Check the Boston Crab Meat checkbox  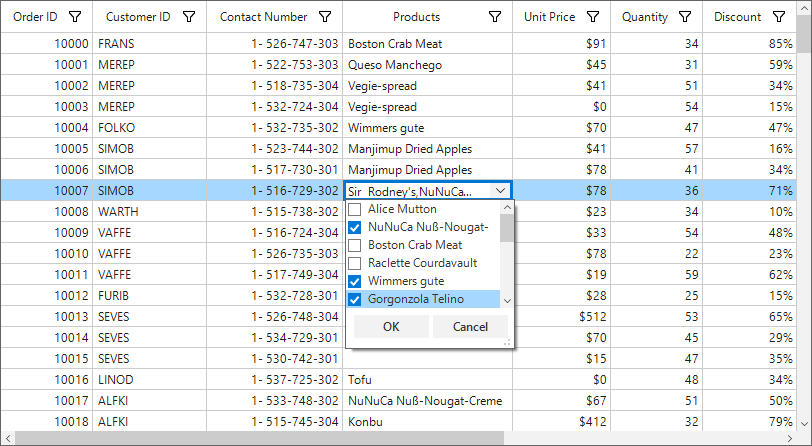tap(355, 245)
